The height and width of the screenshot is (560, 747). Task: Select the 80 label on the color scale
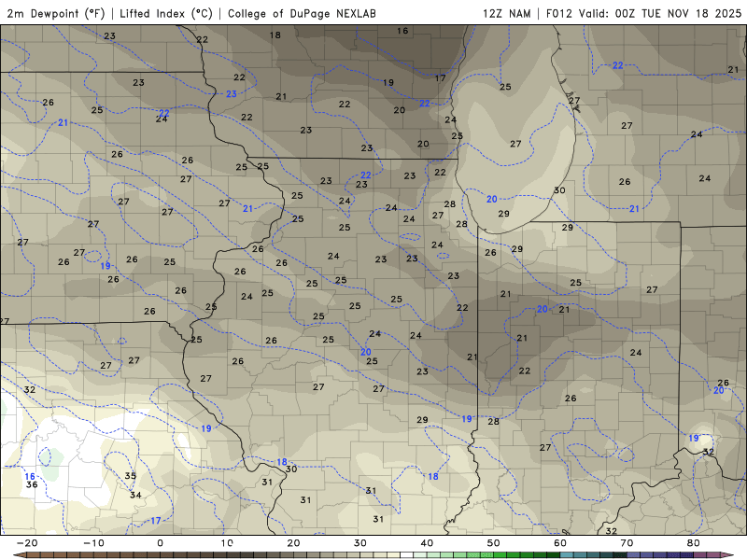[x=694, y=543]
